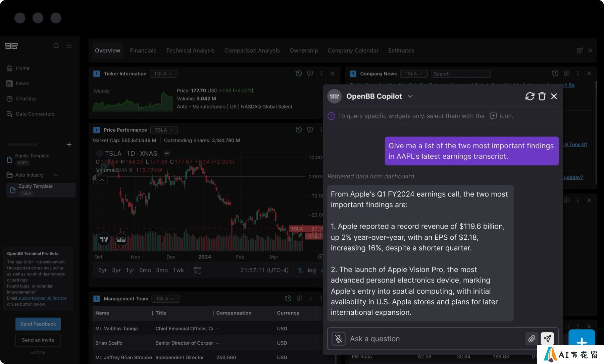Add Management Team widget to Copilot chat
Viewport: 604px width, 364px height.
coord(300,298)
